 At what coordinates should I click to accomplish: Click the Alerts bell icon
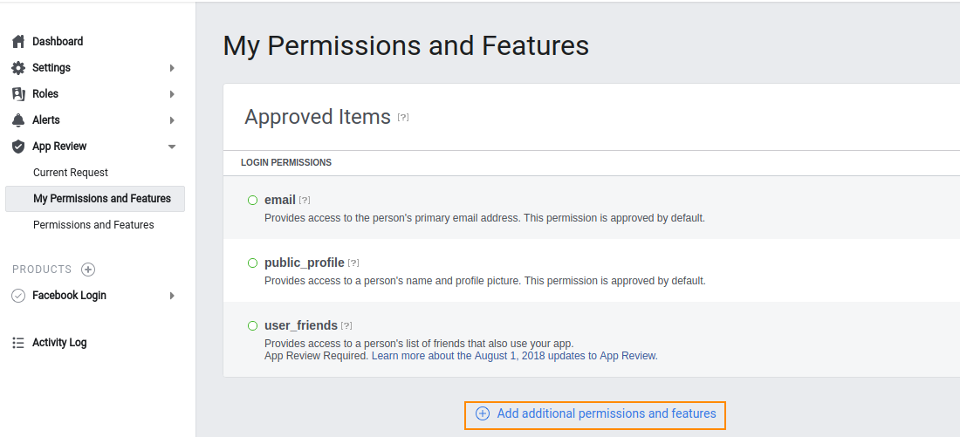pos(18,120)
